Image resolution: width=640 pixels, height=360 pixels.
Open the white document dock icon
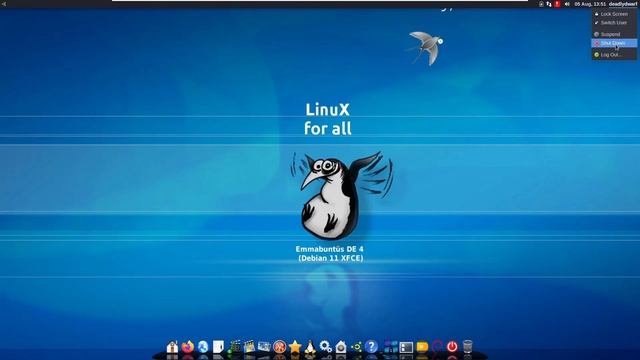218,347
